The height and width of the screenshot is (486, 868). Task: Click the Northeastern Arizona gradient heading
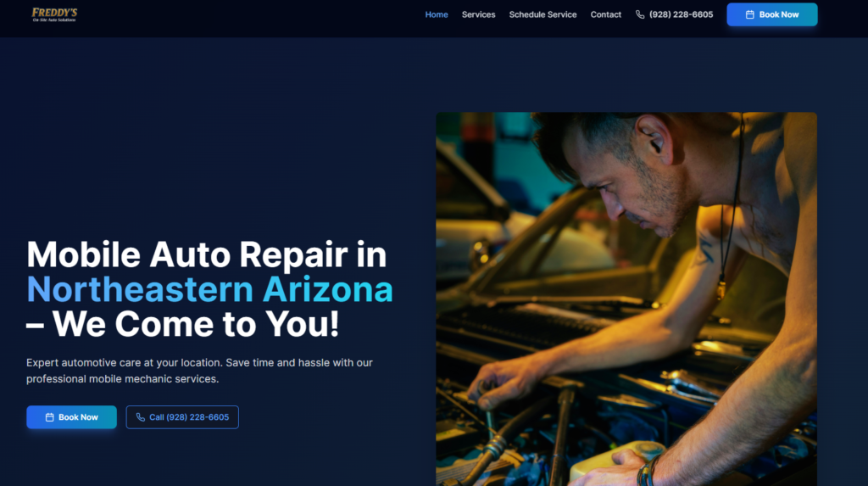[210, 289]
